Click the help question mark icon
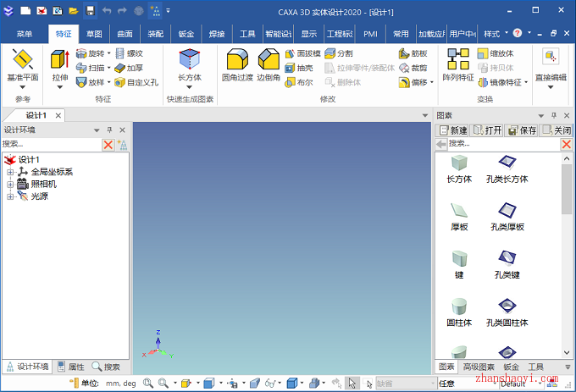The height and width of the screenshot is (392, 576). pyautogui.click(x=518, y=33)
